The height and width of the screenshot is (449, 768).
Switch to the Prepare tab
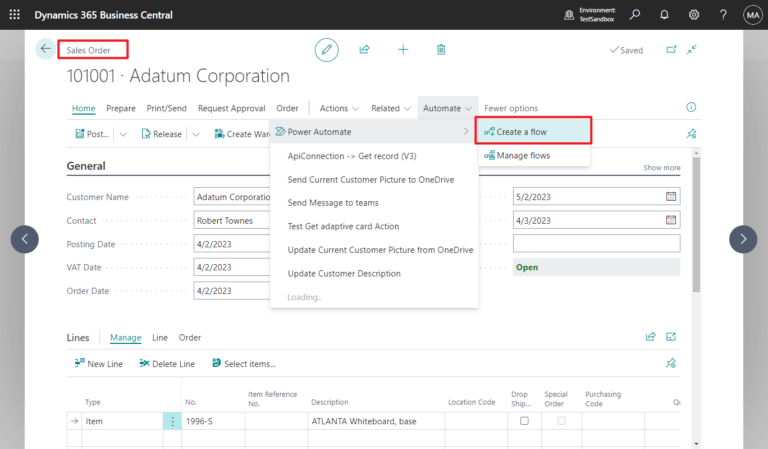pos(121,108)
